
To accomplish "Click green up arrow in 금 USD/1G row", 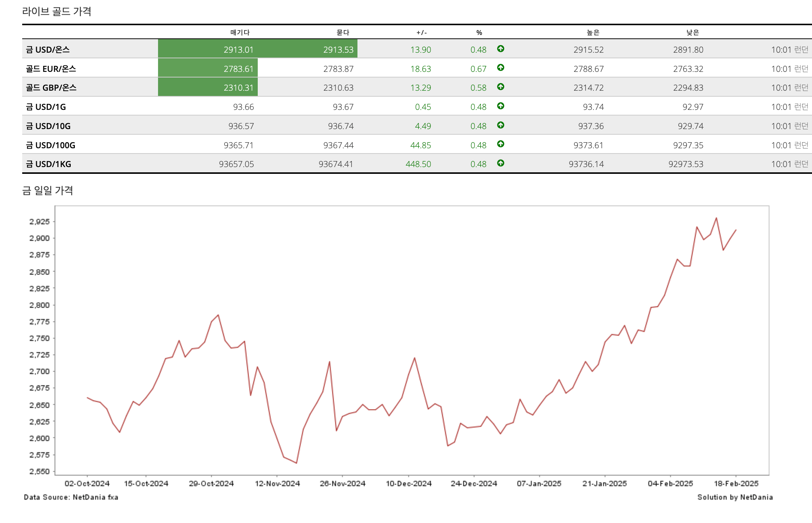I will pyautogui.click(x=500, y=106).
